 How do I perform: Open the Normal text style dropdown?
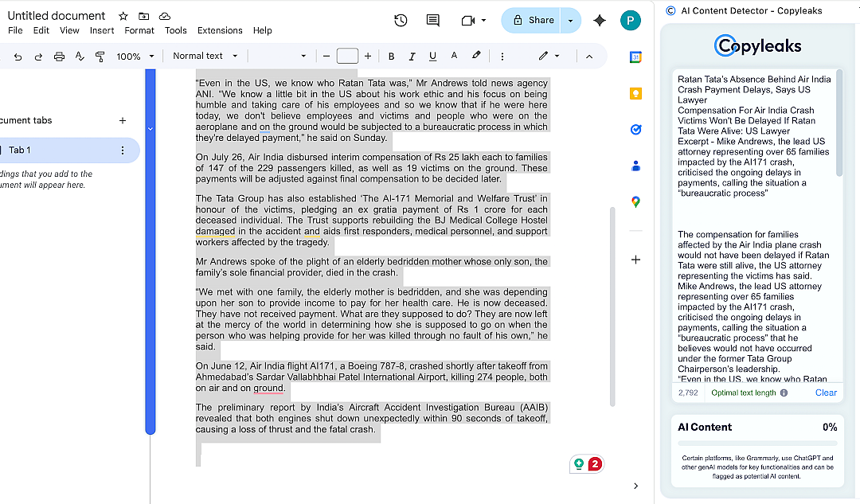pos(205,56)
